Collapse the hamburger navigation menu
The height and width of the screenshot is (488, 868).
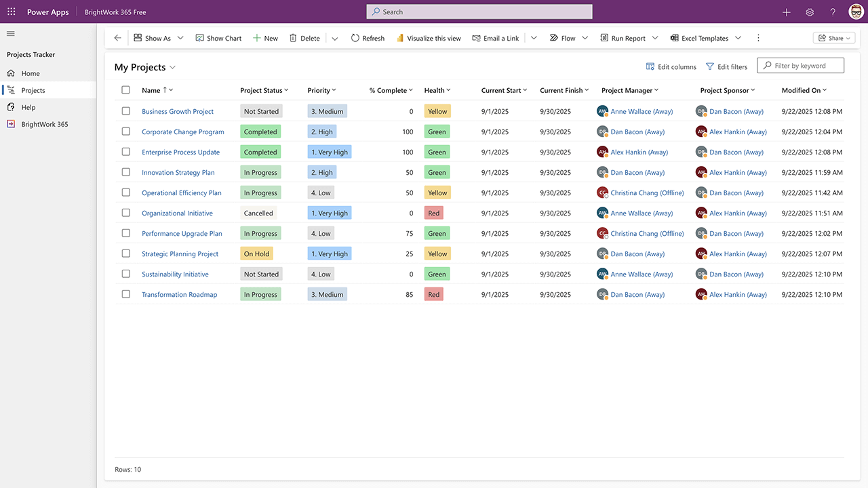tap(11, 33)
